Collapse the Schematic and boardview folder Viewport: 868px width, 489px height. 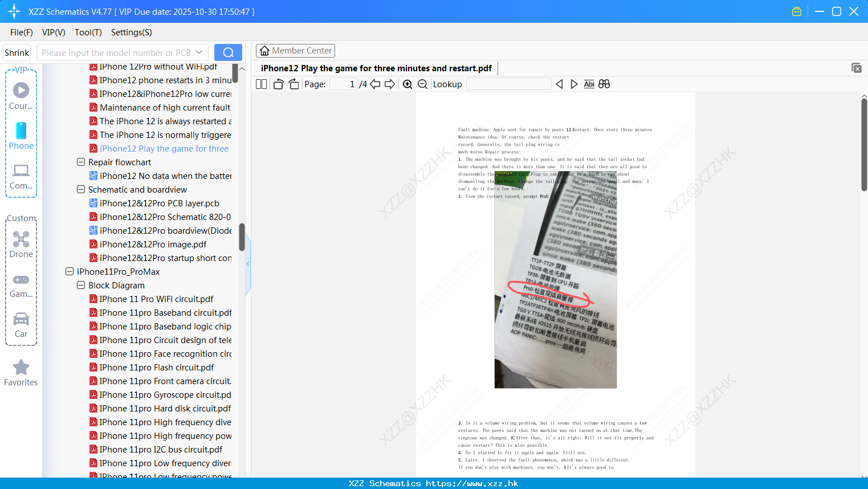tap(81, 190)
